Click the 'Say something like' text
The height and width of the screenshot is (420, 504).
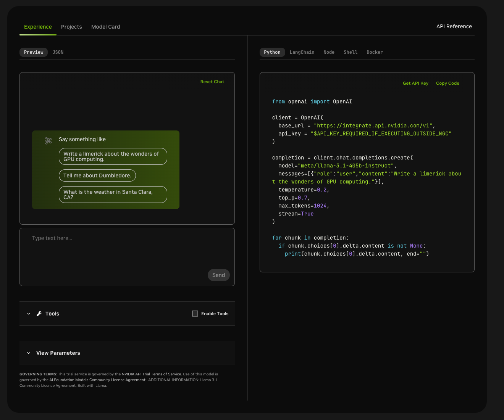pos(82,139)
